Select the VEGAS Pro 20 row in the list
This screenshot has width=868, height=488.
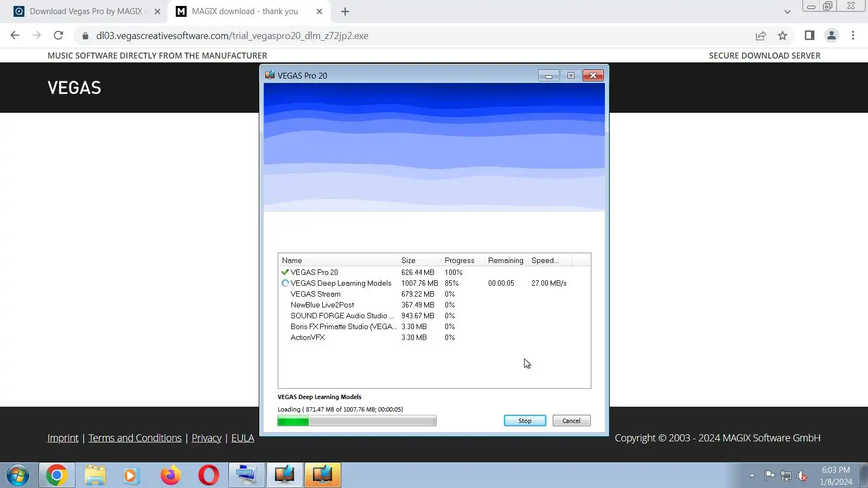click(x=434, y=272)
